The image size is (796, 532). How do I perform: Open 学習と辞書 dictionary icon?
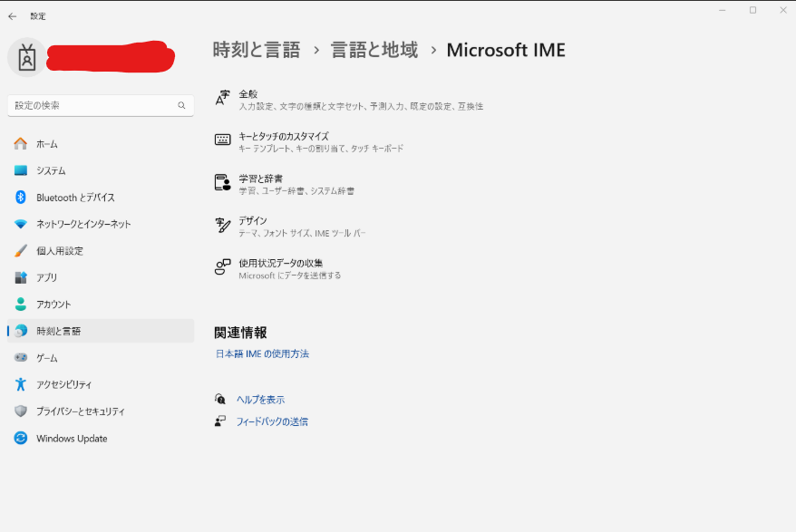(x=222, y=183)
